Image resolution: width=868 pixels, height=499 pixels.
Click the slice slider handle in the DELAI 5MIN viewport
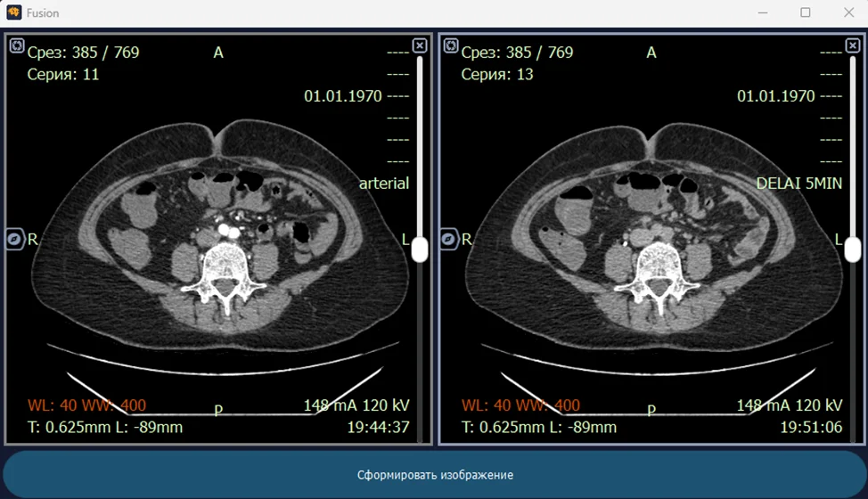coord(853,249)
